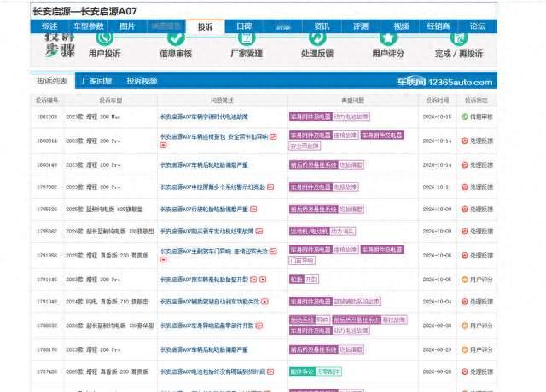This screenshot has width=546, height=392.
Task: Click green 配件争议 tag
Action: pos(302,372)
